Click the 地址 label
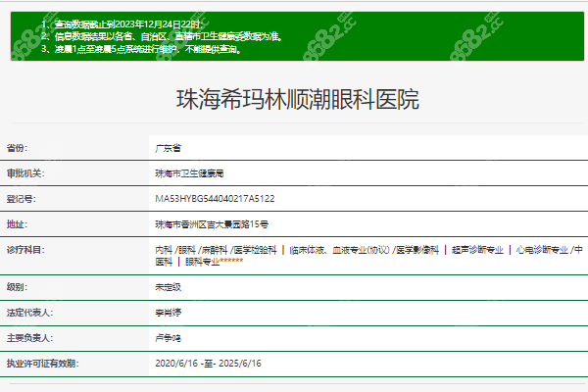Viewport: 588px width, 392px height. (17, 224)
